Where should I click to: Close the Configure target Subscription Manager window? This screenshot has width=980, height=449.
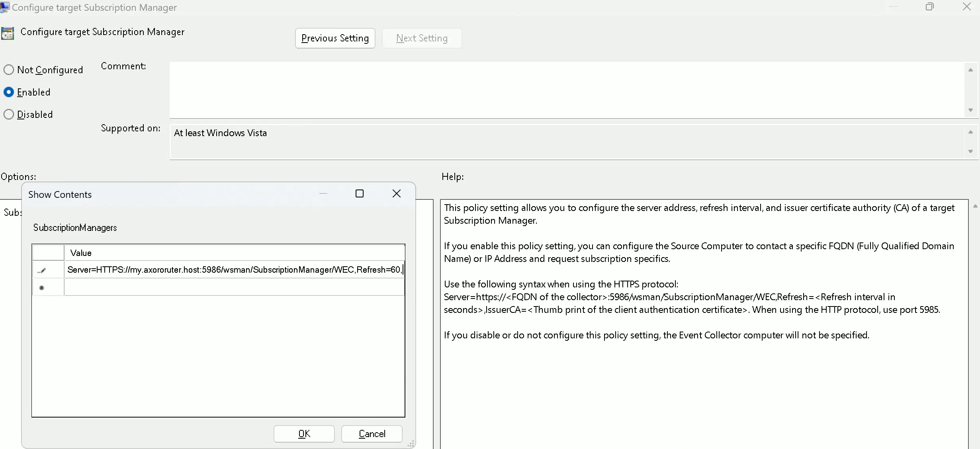click(967, 7)
